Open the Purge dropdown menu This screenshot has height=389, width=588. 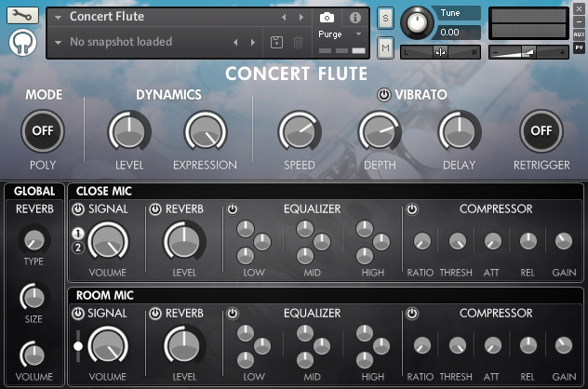pyautogui.click(x=340, y=34)
